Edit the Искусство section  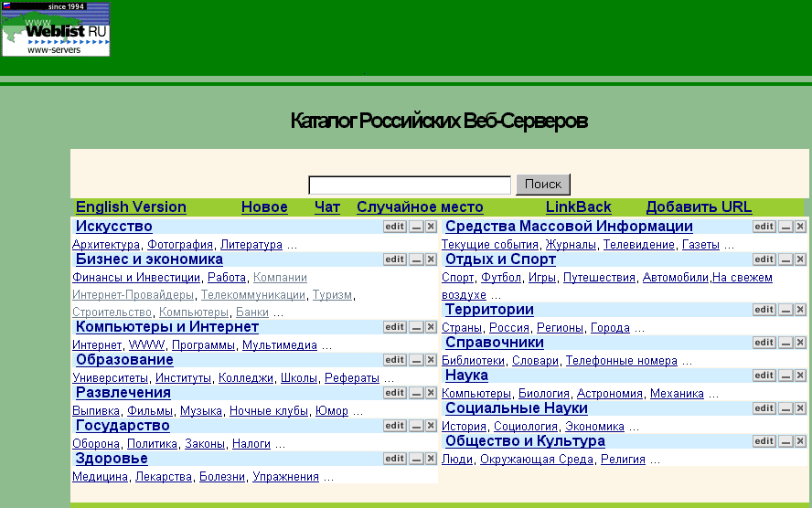pos(395,227)
